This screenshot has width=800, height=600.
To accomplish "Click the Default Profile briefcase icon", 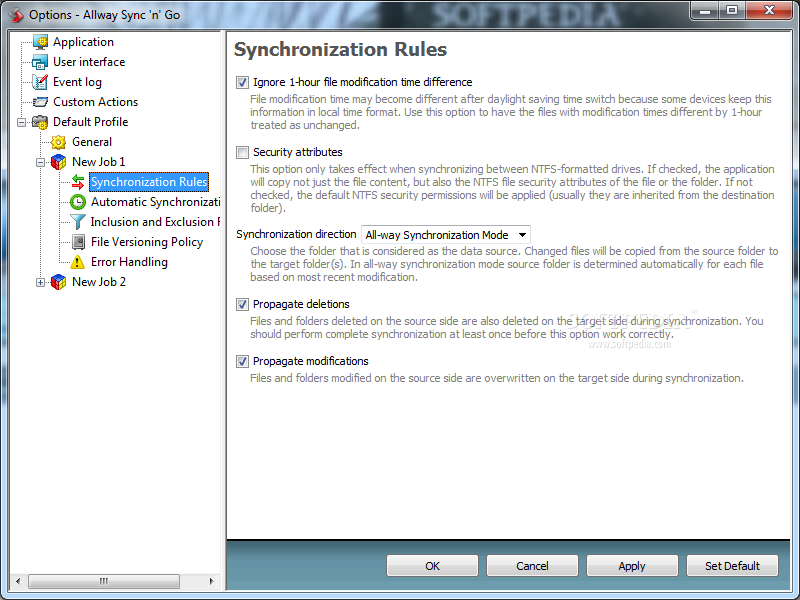I will (x=40, y=122).
